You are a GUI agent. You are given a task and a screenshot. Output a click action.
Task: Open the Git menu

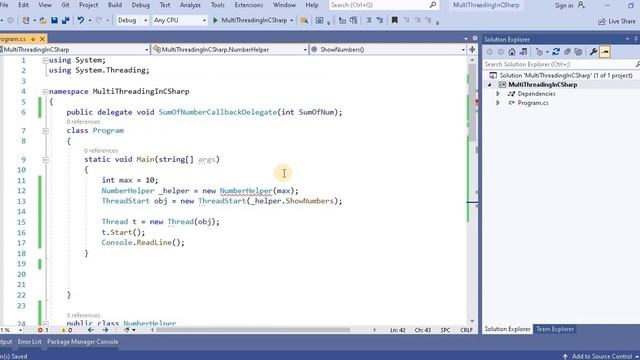[65, 5]
